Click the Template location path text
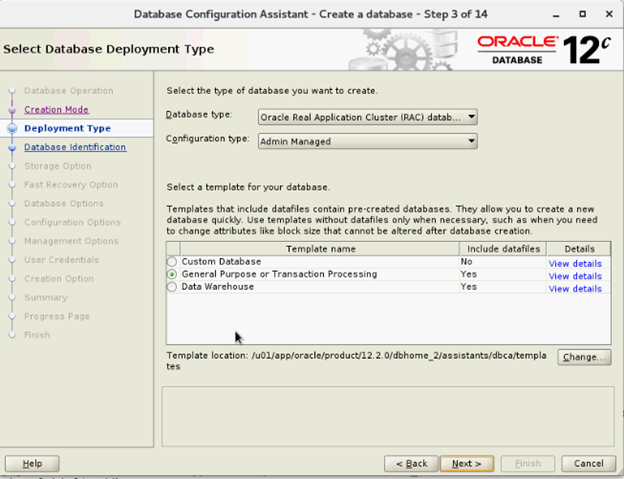This screenshot has width=624, height=479. 356,361
